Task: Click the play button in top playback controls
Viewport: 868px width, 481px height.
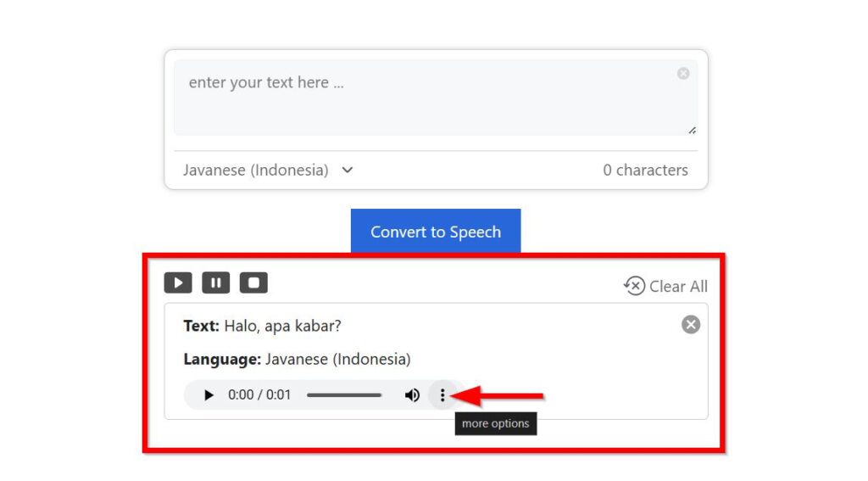Action: pyautogui.click(x=178, y=282)
